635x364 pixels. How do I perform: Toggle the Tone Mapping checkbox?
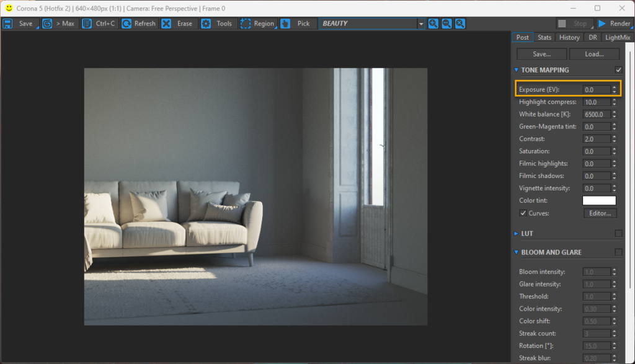(618, 69)
